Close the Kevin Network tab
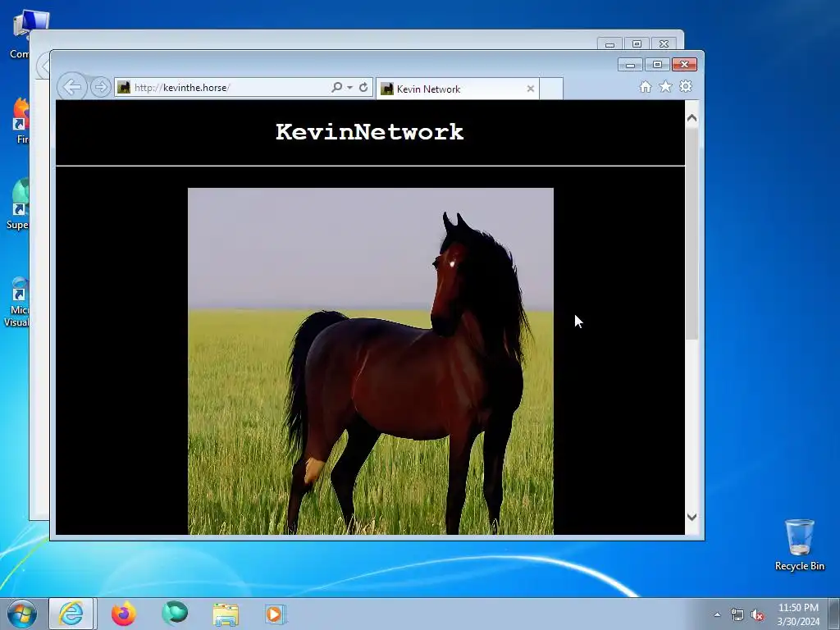Screen dimensions: 840x630 (531, 89)
